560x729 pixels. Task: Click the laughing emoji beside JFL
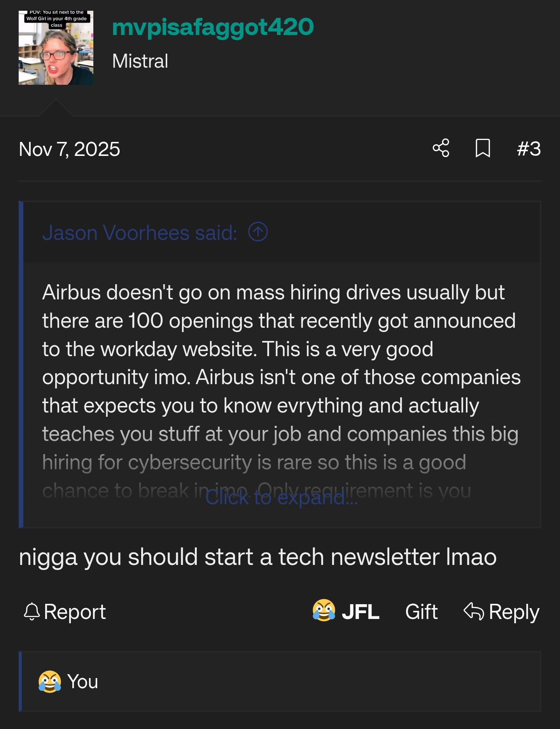pyautogui.click(x=324, y=610)
